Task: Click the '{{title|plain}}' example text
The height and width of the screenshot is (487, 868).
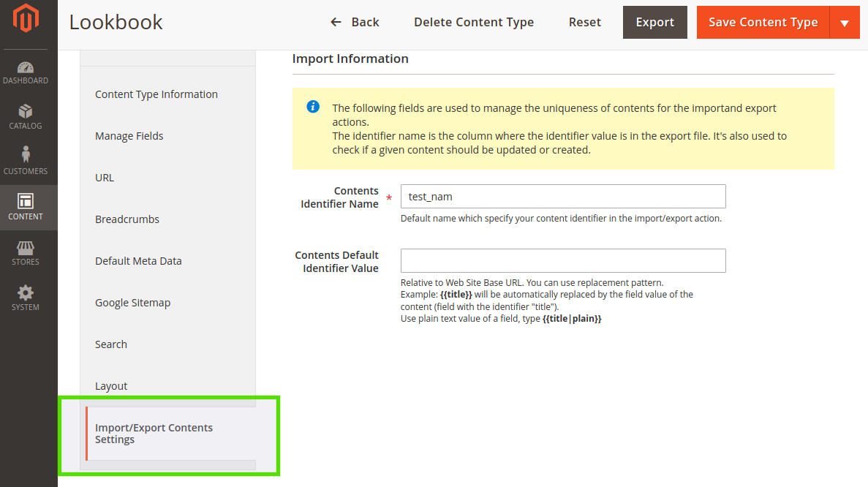Action: tap(572, 319)
